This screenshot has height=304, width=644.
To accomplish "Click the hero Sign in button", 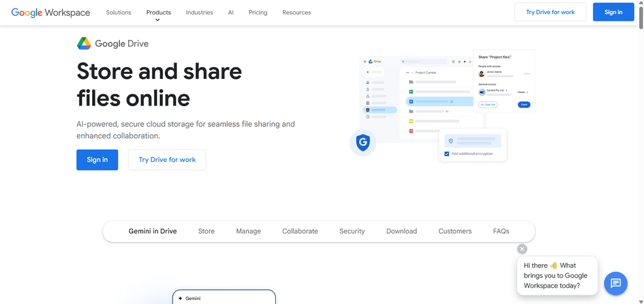I will click(97, 160).
